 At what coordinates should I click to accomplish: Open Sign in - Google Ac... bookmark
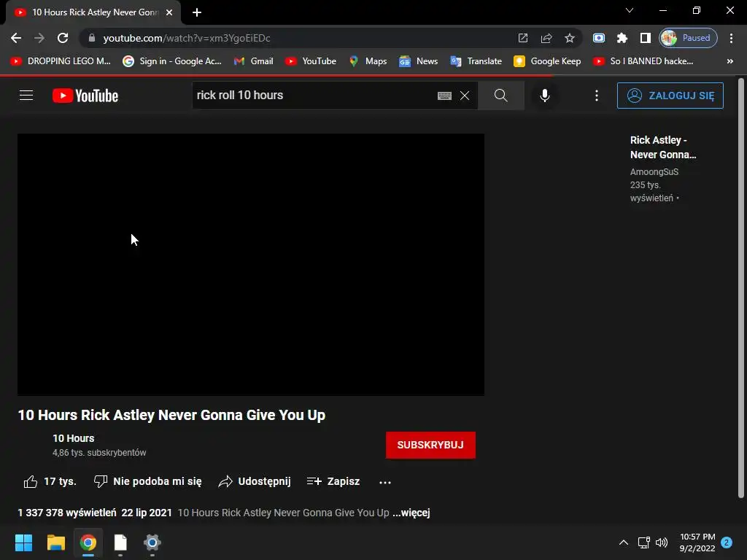click(172, 61)
